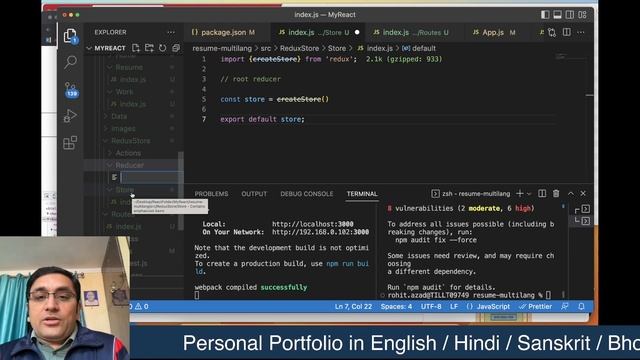Maximize the terminal panel with up chevron
The height and width of the screenshot is (360, 640).
coord(571,193)
